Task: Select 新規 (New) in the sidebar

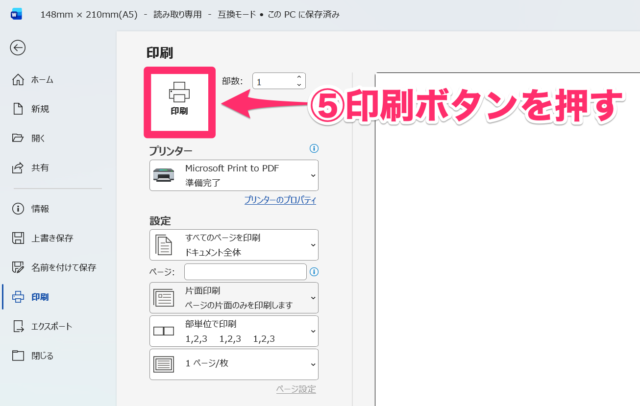Action: coord(40,109)
